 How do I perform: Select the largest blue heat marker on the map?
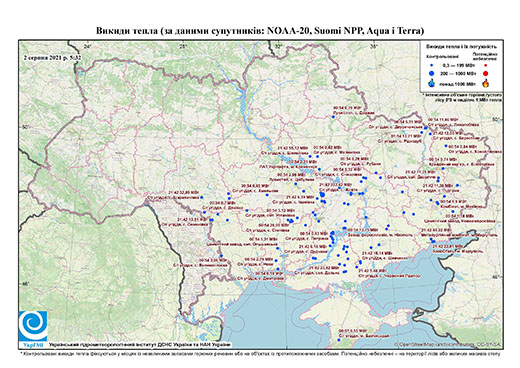[x=322, y=194]
